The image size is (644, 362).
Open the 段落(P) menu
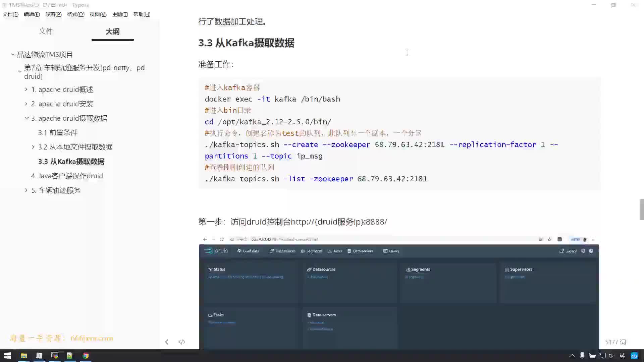point(53,14)
